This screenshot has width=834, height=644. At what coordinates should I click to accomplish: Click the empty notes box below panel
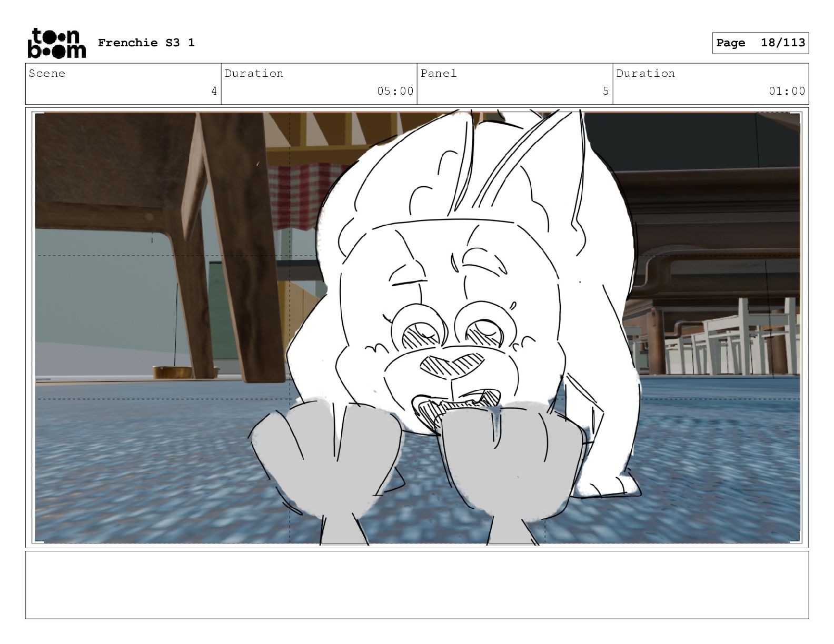pos(417,585)
